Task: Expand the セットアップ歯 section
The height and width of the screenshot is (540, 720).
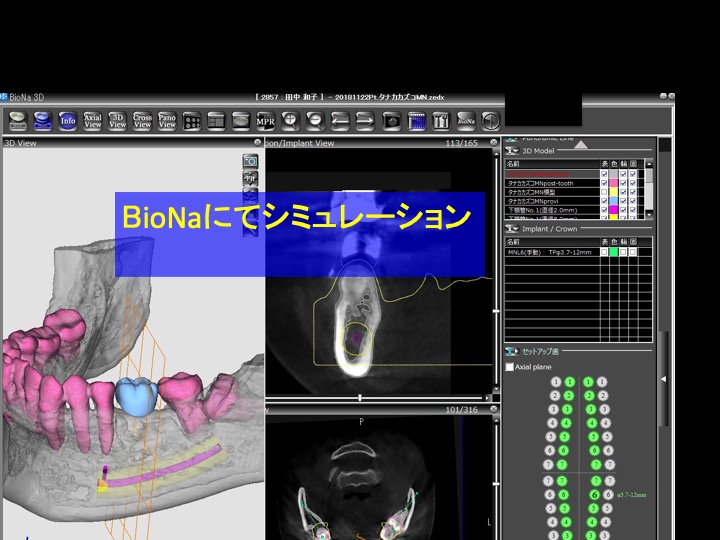Action: [x=512, y=351]
